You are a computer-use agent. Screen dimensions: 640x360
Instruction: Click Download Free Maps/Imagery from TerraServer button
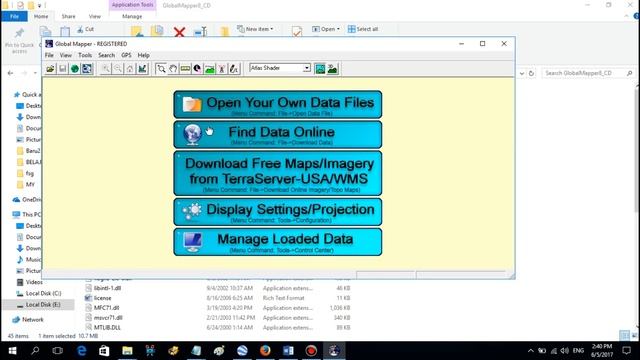(x=278, y=173)
